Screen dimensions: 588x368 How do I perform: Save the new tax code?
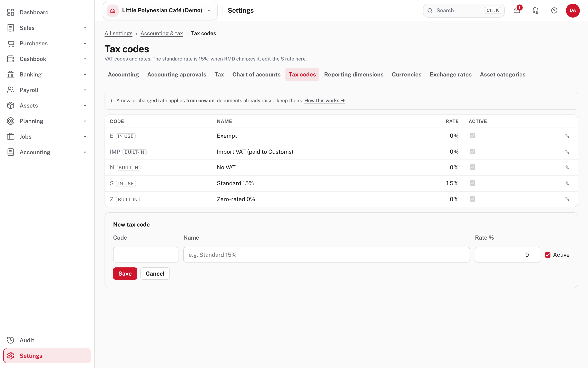[x=125, y=274]
